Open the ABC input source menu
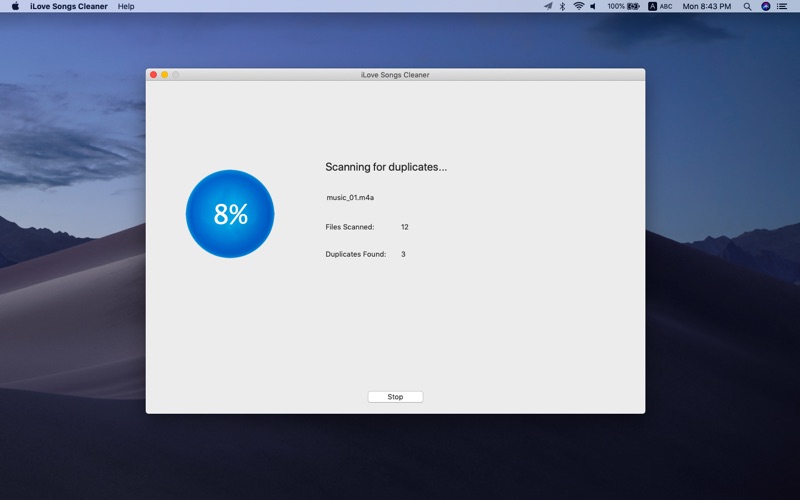 pos(660,6)
